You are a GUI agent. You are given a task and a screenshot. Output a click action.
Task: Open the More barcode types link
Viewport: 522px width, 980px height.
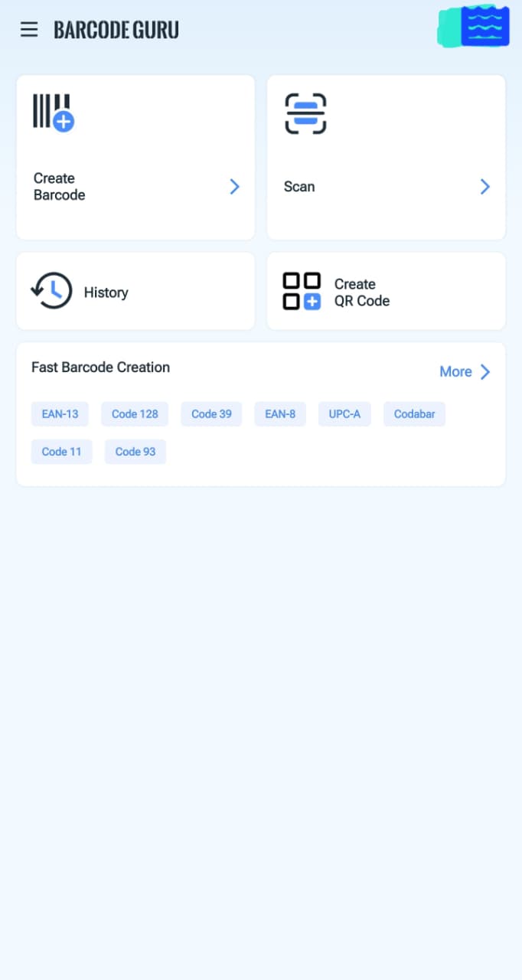click(455, 372)
